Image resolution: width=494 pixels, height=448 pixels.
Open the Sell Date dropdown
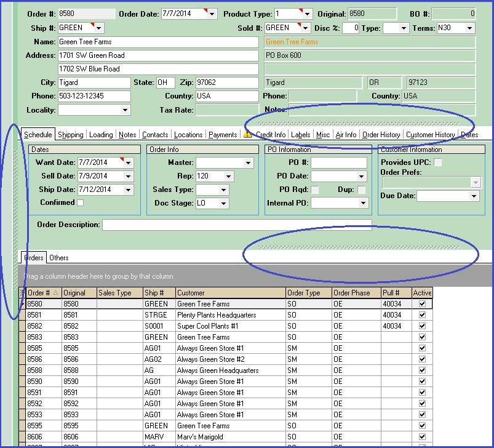128,176
